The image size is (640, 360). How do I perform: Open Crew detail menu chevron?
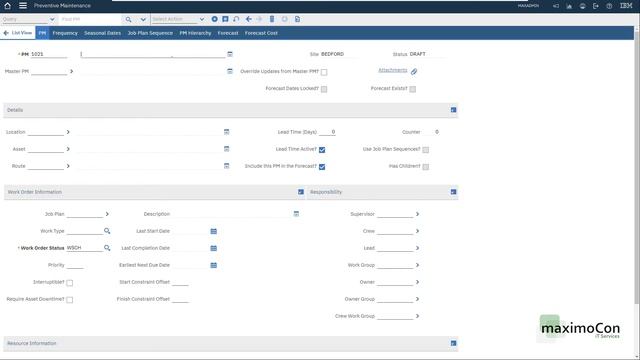417,231
